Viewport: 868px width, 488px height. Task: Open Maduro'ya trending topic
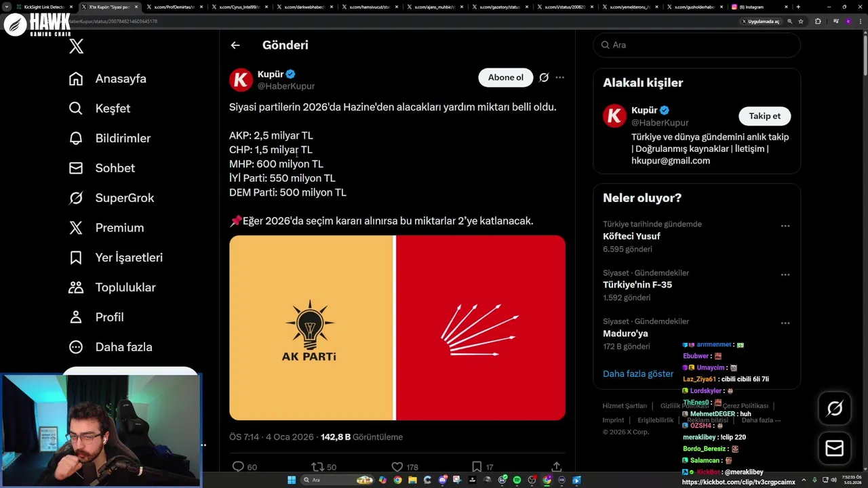coord(625,333)
